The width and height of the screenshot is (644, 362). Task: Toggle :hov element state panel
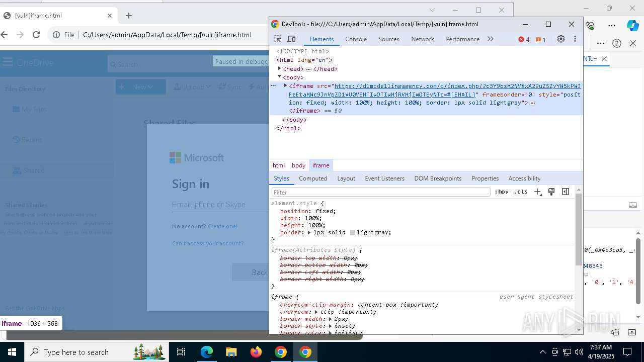(502, 192)
